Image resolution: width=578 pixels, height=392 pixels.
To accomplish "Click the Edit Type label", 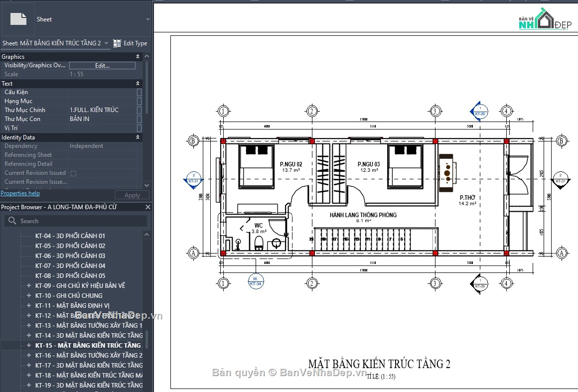I will click(136, 43).
